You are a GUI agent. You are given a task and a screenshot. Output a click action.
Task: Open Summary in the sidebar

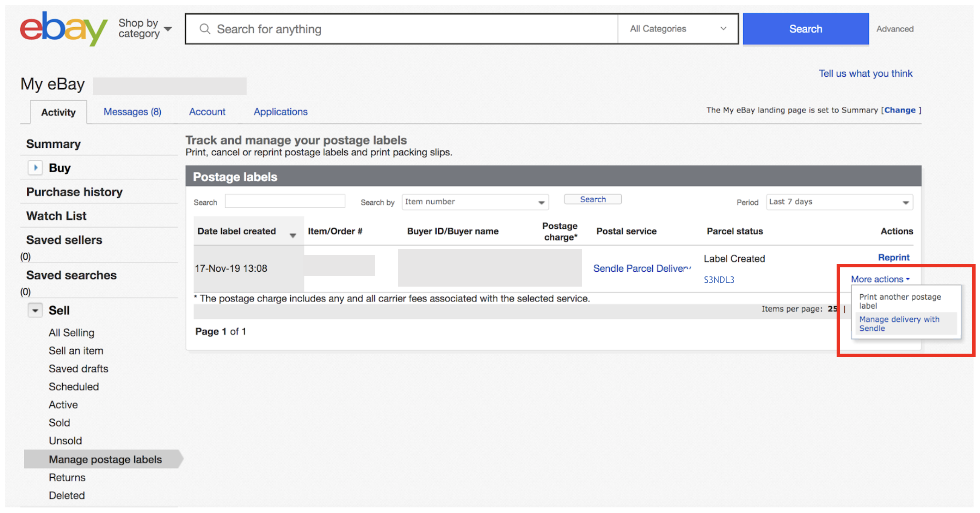coord(53,144)
